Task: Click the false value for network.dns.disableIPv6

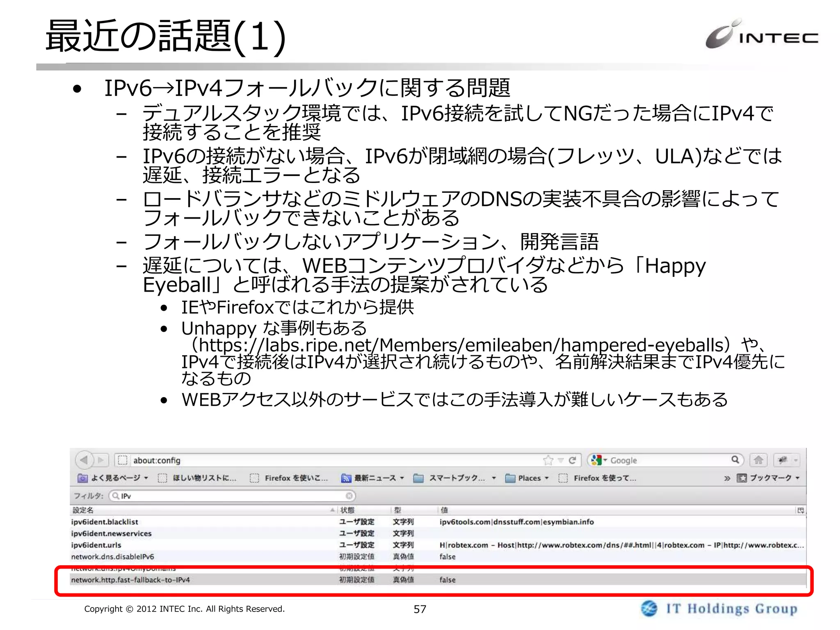Action: click(x=447, y=557)
